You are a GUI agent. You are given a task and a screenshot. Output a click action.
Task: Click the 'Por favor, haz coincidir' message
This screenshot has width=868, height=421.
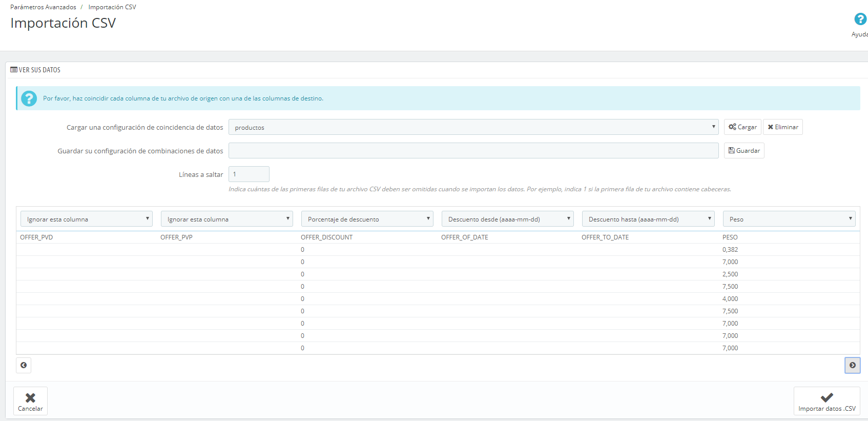click(183, 98)
